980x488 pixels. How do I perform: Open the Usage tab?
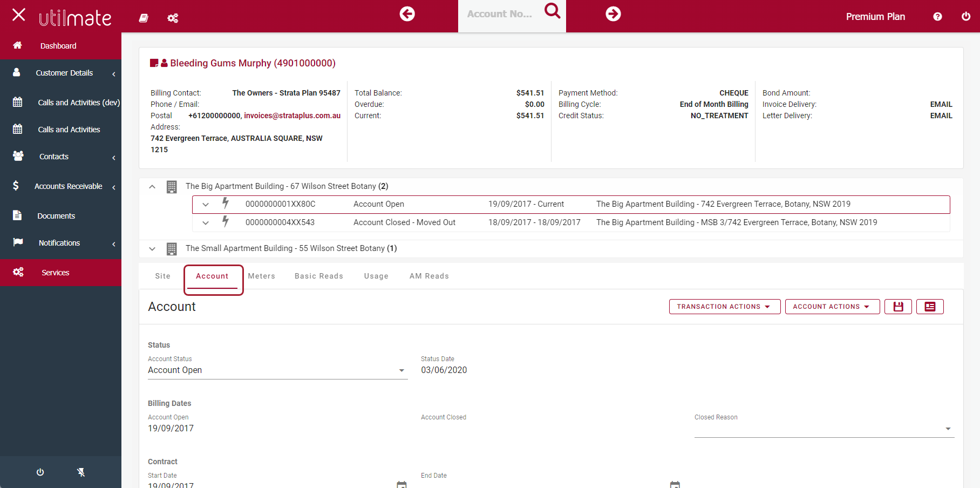376,276
